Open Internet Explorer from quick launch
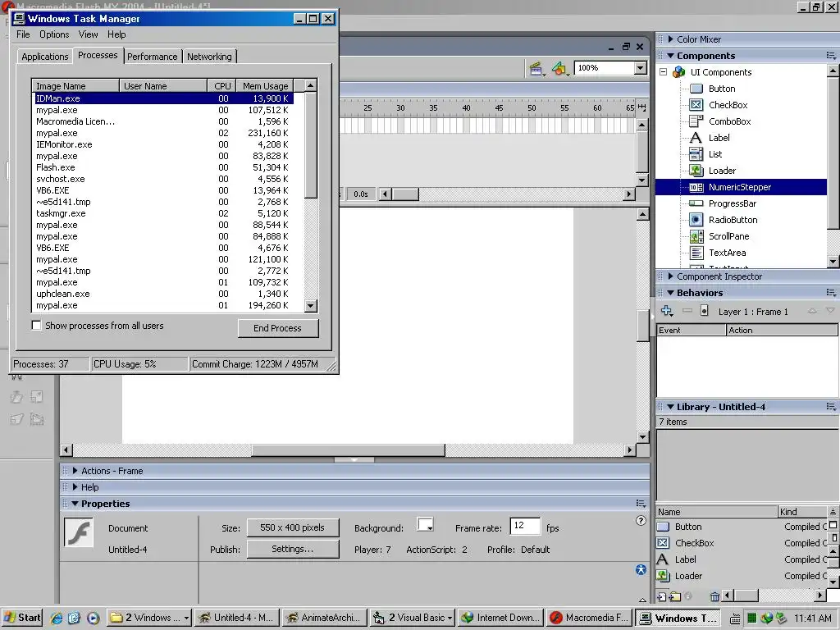The image size is (840, 630). point(57,618)
